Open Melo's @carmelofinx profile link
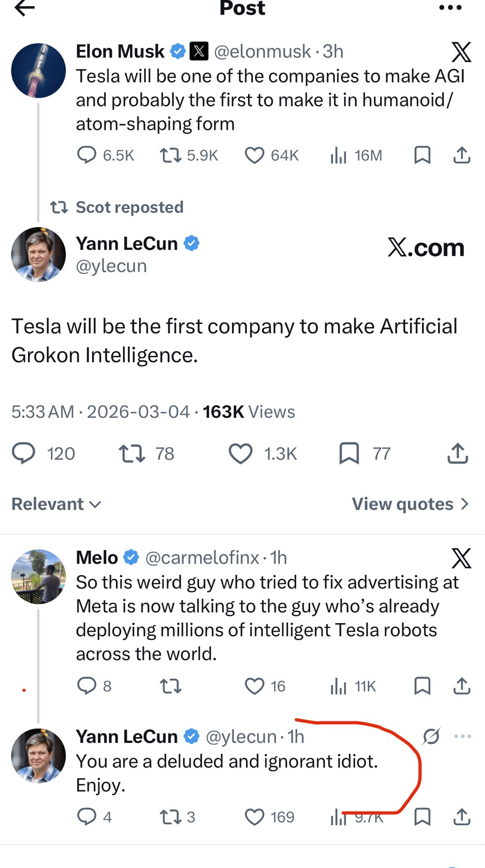485x868 pixels. click(x=202, y=558)
